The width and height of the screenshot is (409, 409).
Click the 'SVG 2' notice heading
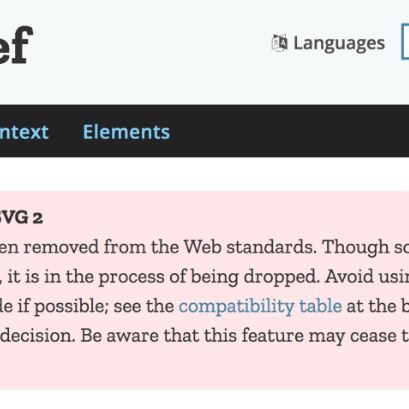(21, 218)
